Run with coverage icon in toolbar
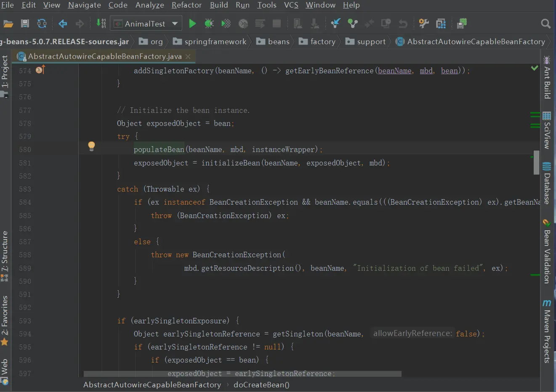This screenshot has width=556, height=392. (x=226, y=24)
